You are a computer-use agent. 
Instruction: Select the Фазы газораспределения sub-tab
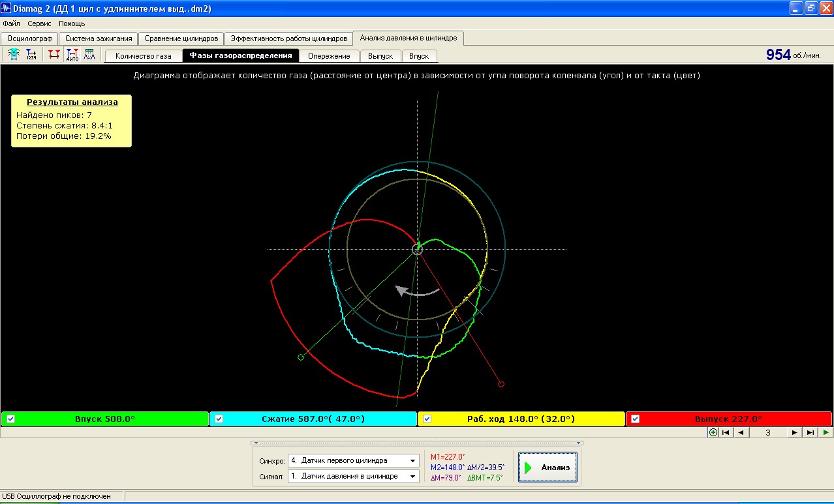tap(241, 55)
